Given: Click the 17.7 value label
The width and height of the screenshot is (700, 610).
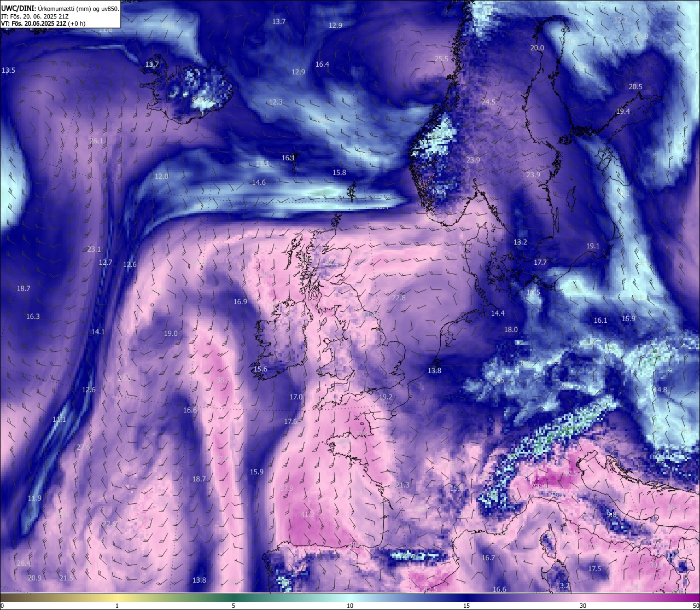Looking at the screenshot, I should tap(540, 262).
